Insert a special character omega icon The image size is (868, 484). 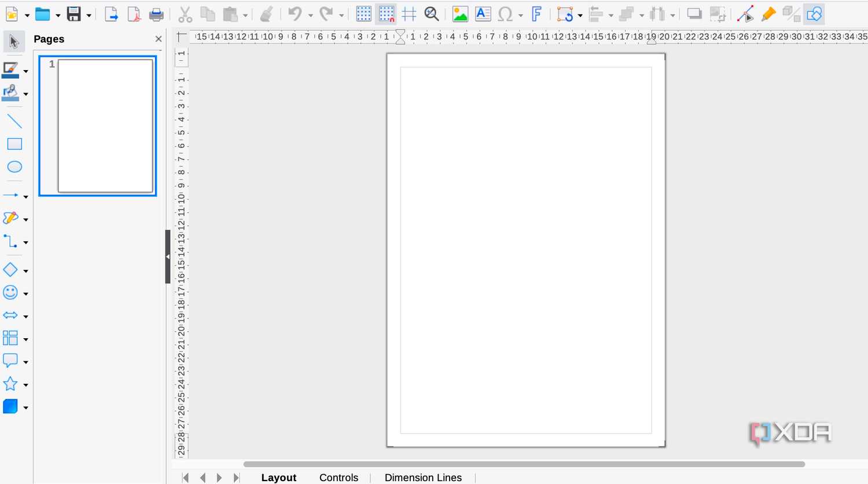click(x=505, y=14)
